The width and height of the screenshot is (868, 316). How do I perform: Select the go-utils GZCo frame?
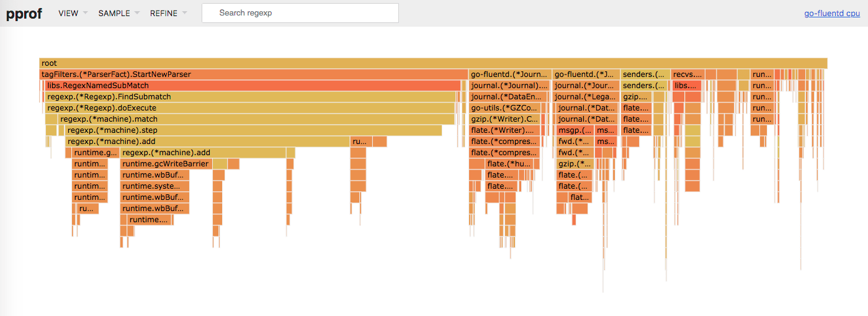point(504,108)
